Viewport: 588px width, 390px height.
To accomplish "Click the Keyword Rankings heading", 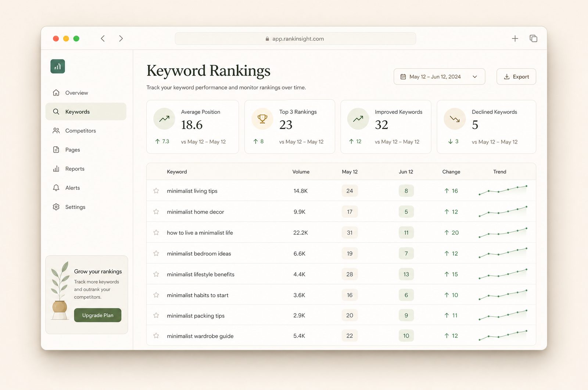I will 208,71.
